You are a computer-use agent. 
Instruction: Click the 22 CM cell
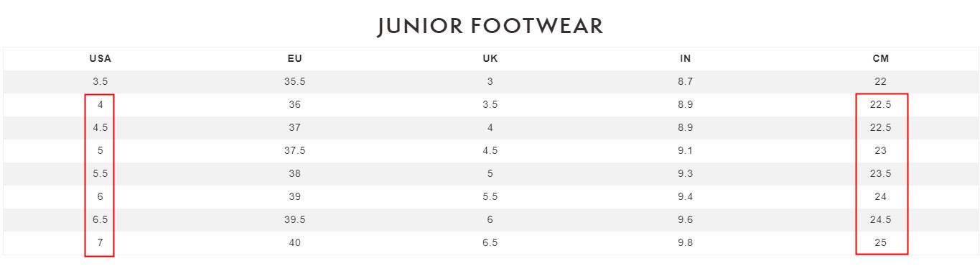[x=881, y=81]
